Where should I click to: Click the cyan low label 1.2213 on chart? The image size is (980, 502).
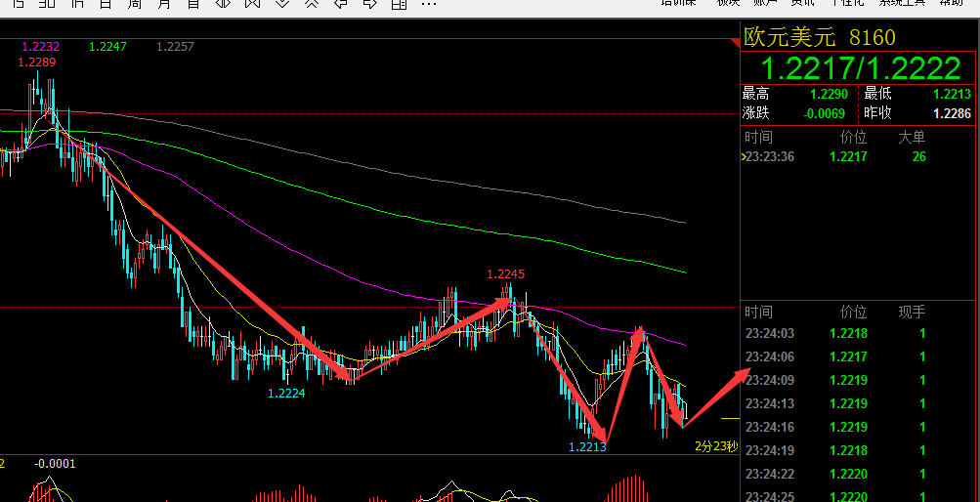[x=587, y=446]
